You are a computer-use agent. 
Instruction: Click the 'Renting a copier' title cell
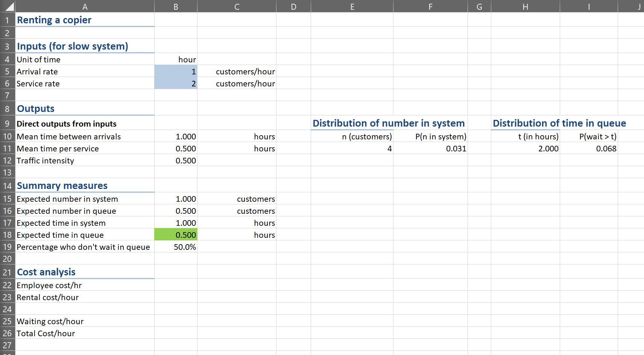pyautogui.click(x=85, y=20)
